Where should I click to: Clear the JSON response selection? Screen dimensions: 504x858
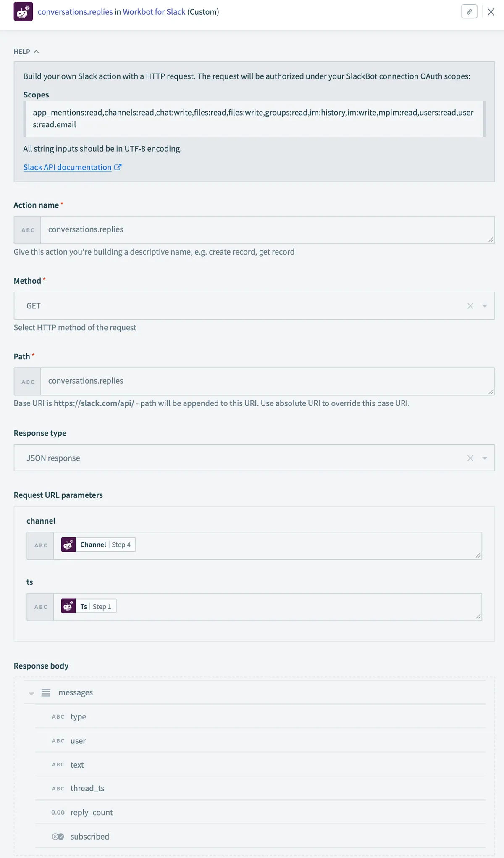pyautogui.click(x=470, y=458)
